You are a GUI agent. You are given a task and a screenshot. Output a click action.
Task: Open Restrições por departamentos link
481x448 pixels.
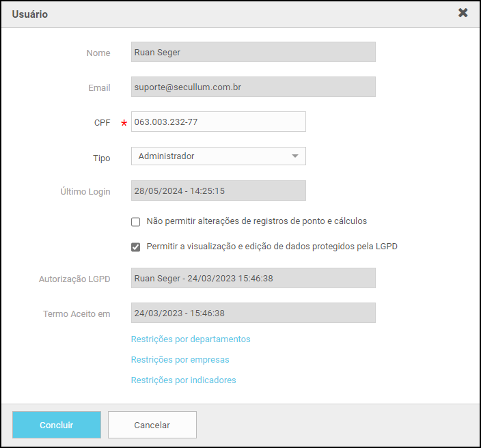191,339
